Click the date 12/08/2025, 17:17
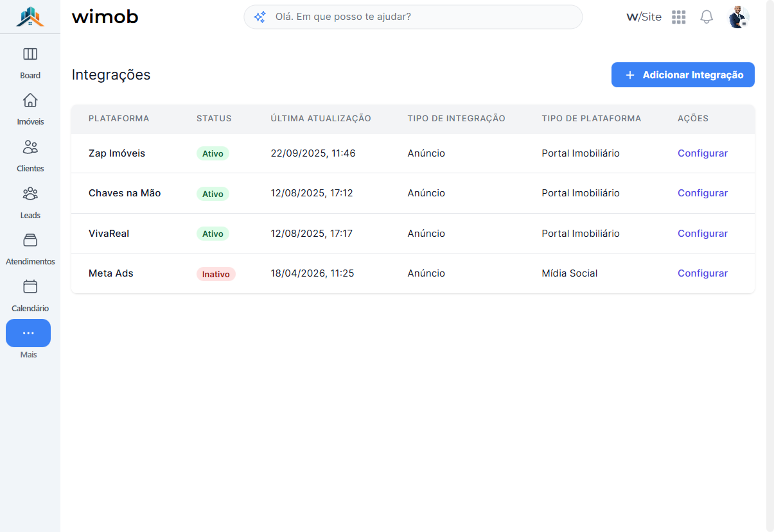This screenshot has width=774, height=532. pos(312,234)
